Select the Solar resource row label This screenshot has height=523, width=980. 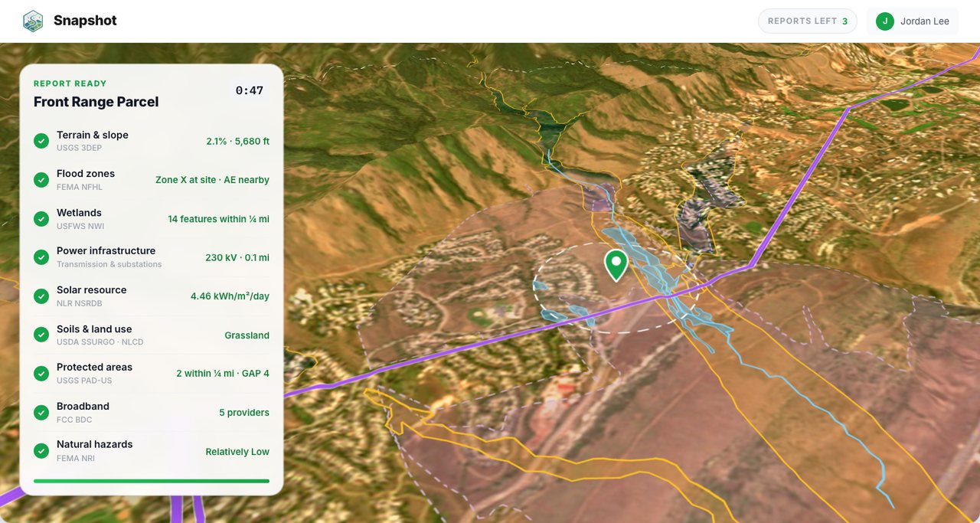coord(91,289)
